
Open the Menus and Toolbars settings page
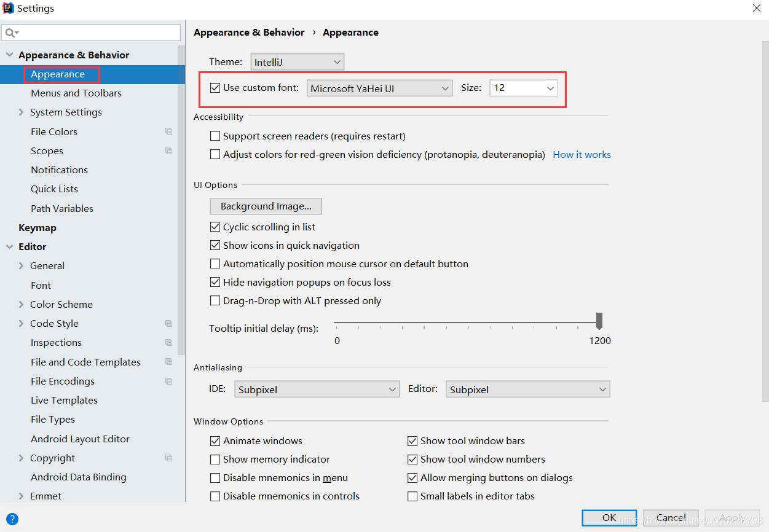[76, 93]
